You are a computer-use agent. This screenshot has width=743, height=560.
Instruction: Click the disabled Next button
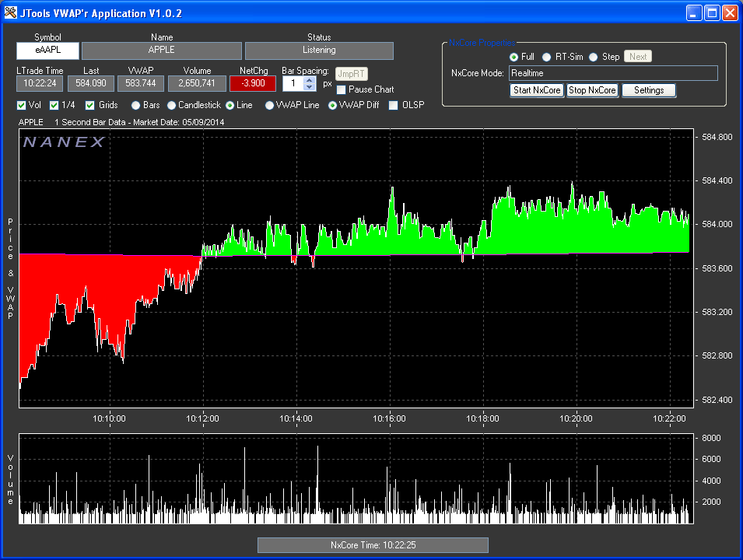coord(638,56)
